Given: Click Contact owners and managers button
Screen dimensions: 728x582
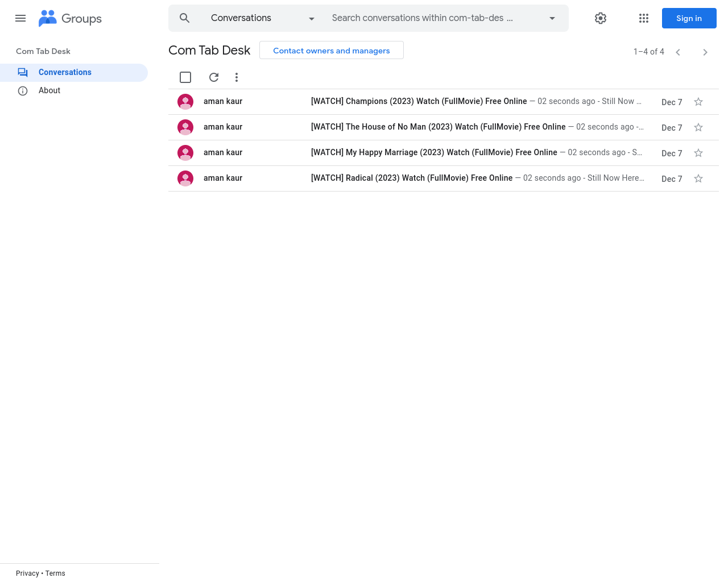Looking at the screenshot, I should pyautogui.click(x=332, y=50).
